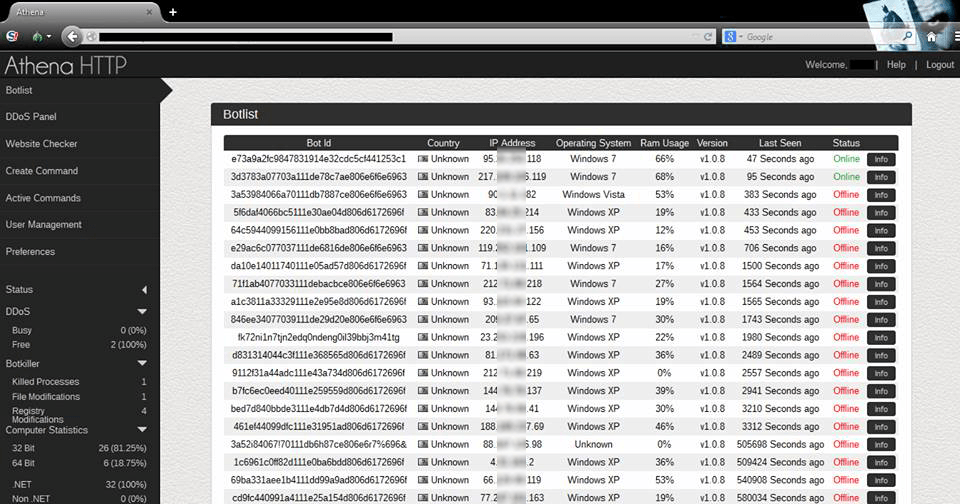This screenshot has width=960, height=504.
Task: Click the Help link
Action: [896, 65]
